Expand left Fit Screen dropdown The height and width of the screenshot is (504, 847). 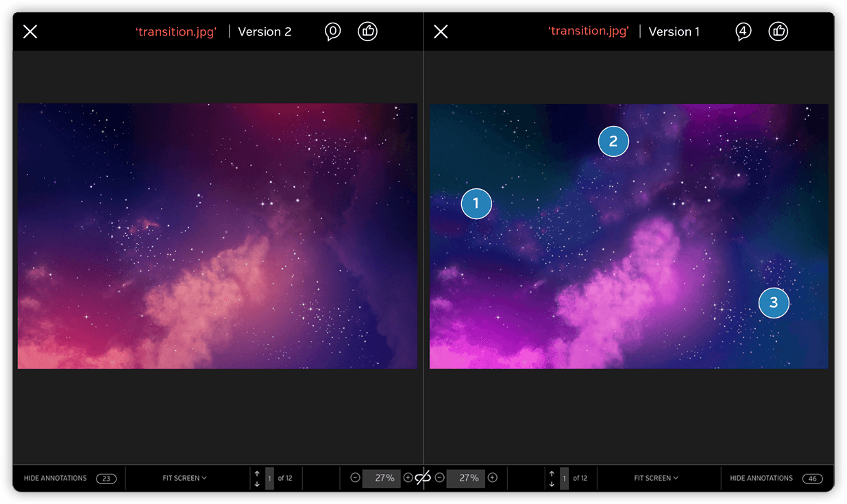tap(184, 478)
